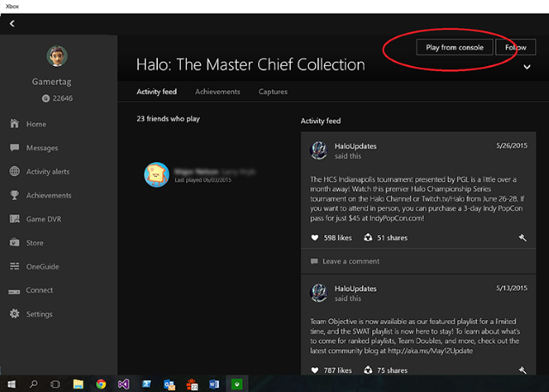Like the 5/26/2015 HaloUpdates post
The image size is (549, 392).
[315, 238]
